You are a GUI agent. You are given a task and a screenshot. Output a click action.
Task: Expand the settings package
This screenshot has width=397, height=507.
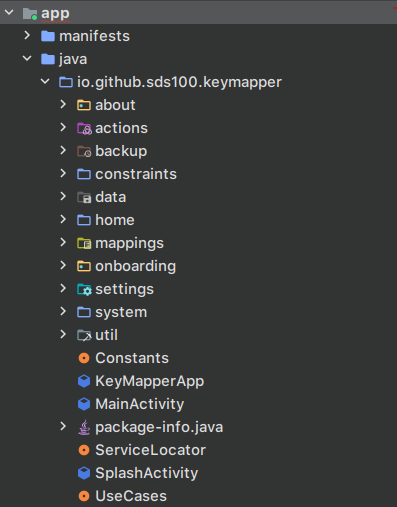coord(63,288)
